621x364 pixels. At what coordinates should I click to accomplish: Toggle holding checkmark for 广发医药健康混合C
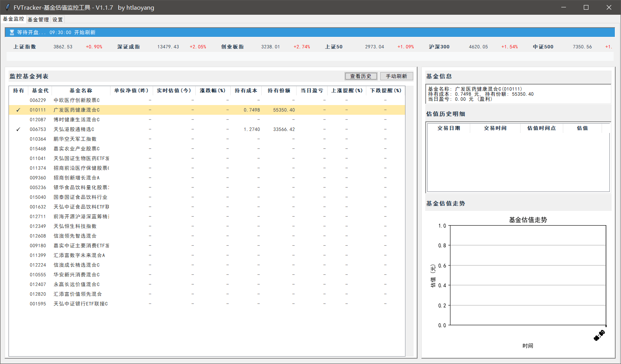coord(18,110)
